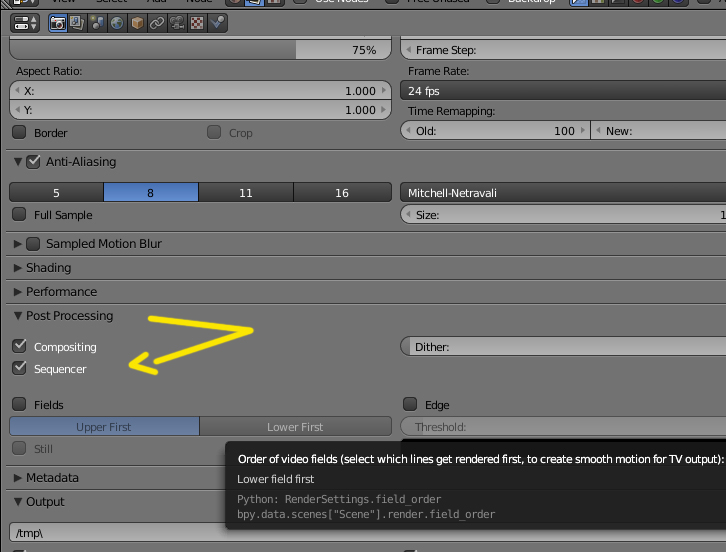This screenshot has height=552, width=726.
Task: Expand the Shading panel
Action: [18, 268]
